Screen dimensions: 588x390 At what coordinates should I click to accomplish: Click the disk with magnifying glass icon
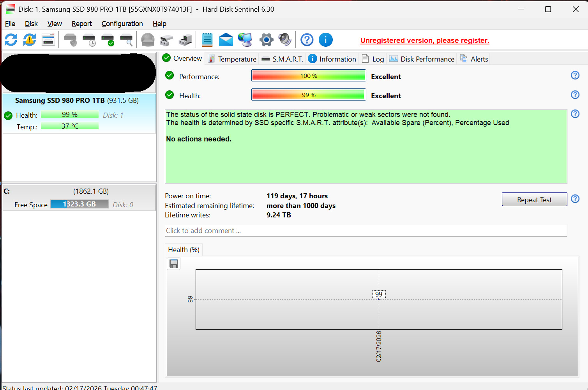point(127,40)
